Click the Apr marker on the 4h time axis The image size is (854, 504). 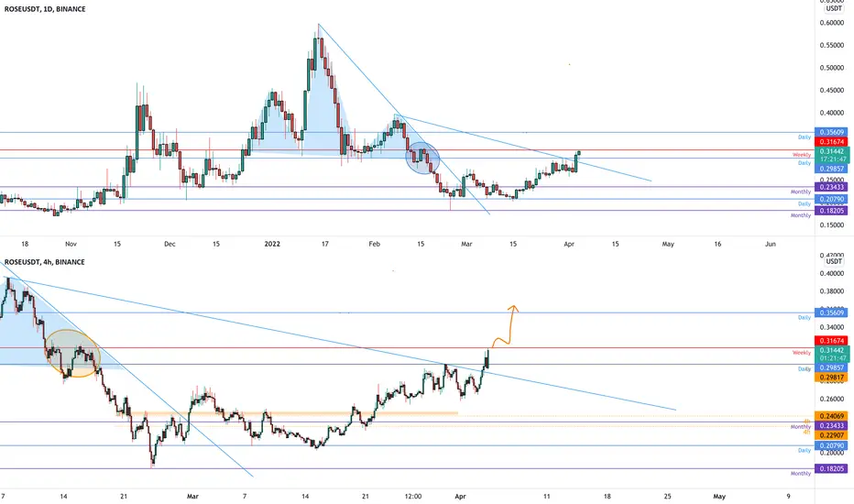460,497
